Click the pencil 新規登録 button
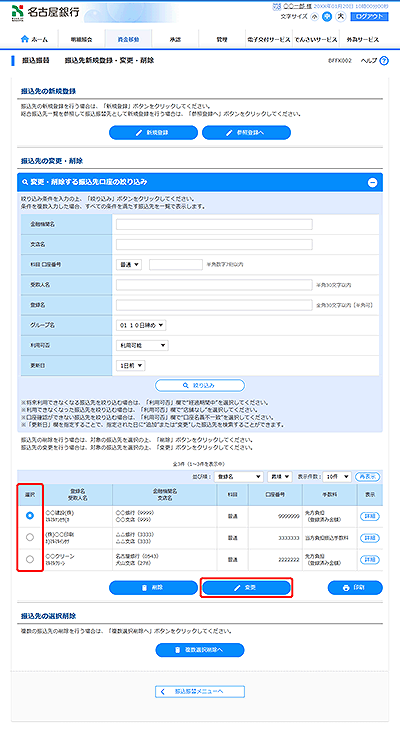400x737 pixels. point(153,133)
